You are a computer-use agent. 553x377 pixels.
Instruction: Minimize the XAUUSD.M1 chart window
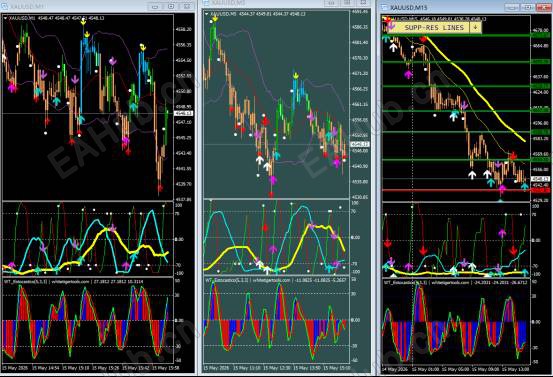pos(155,6)
